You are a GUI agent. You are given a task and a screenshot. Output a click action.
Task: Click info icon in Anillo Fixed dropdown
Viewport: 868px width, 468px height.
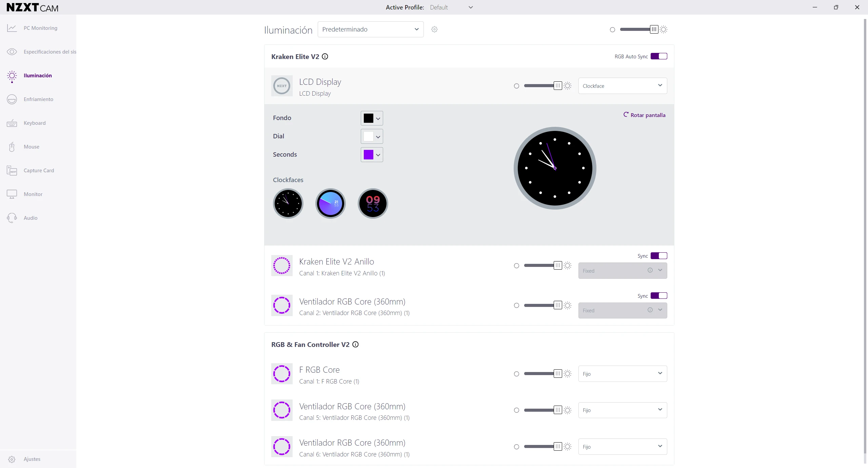[x=650, y=270]
